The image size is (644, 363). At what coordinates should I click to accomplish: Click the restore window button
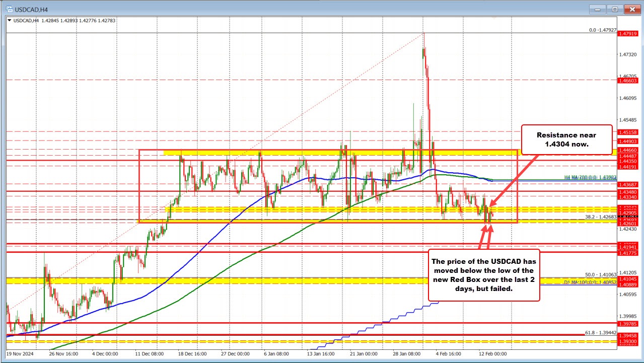[x=614, y=9]
